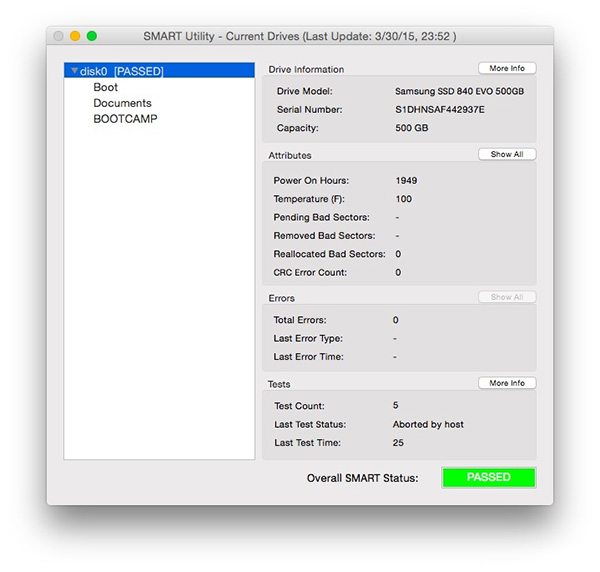Collapse the disk0 disclosure triangle

coord(75,71)
